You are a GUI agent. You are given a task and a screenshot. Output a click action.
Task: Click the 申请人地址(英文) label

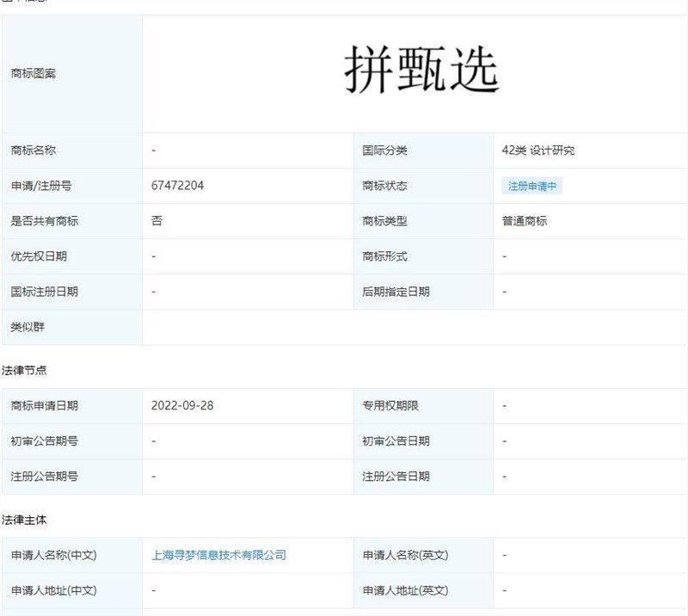click(405, 590)
